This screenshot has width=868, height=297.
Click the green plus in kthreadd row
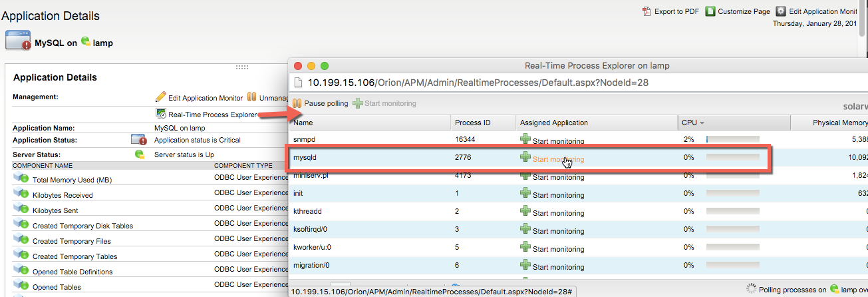525,211
